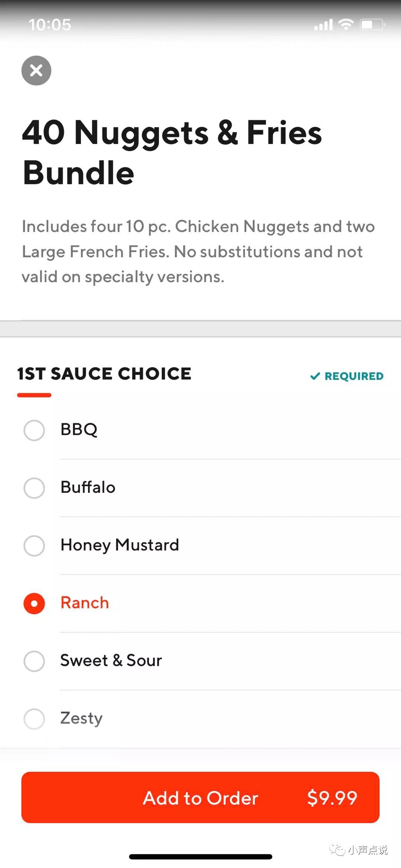Click the WeChat watermark logo icon
The image size is (401, 868).
coord(338,849)
